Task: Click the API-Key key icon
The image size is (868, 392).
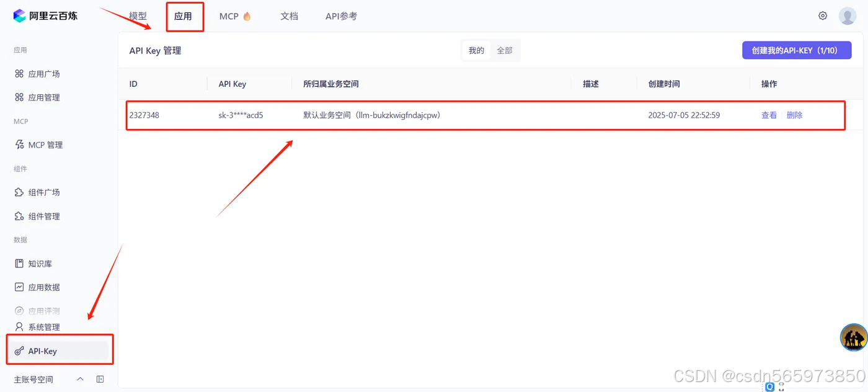Action: point(19,351)
